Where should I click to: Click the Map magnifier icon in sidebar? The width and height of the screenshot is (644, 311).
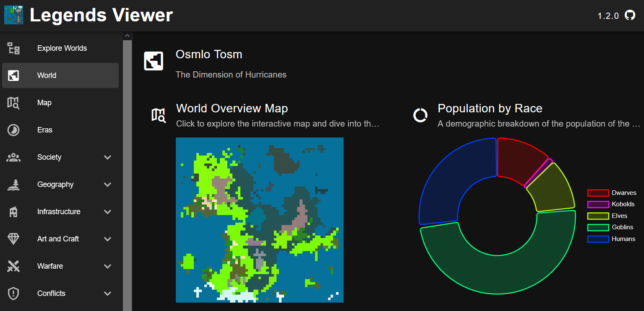pyautogui.click(x=13, y=103)
